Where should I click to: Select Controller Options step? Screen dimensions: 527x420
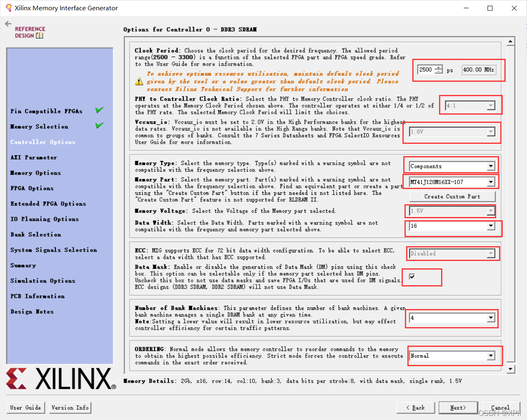coord(43,142)
